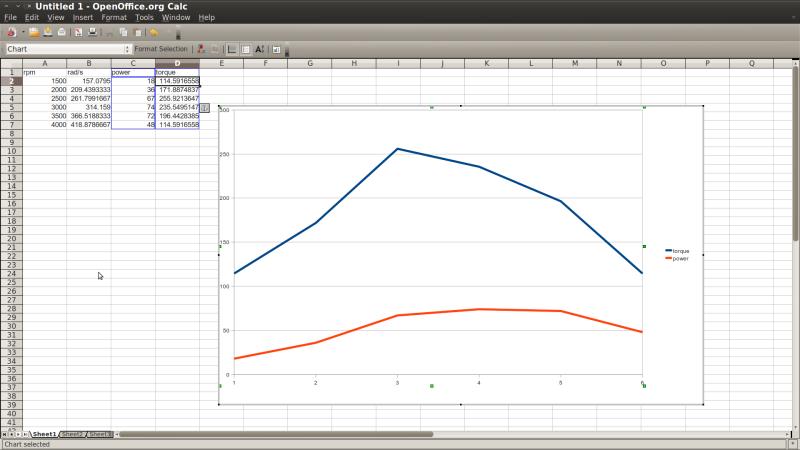This screenshot has height=450, width=800.
Task: Click the Automatic Layout chart icon
Action: 275,49
